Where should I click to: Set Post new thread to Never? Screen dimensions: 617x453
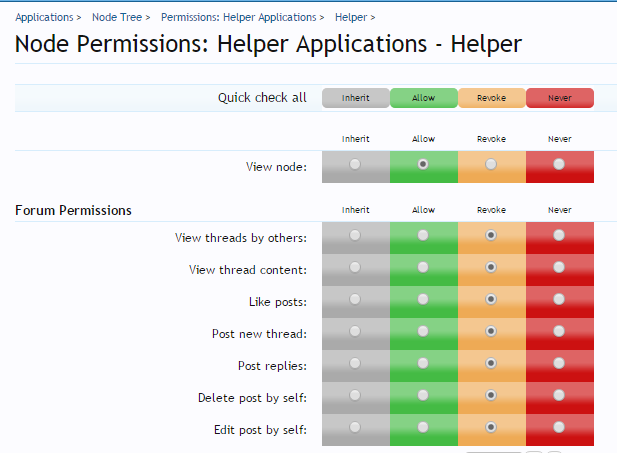point(559,332)
